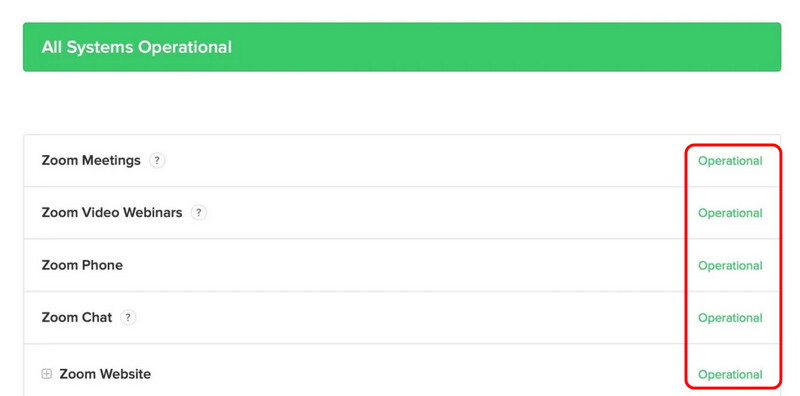The height and width of the screenshot is (396, 800).
Task: Select the Zoom Chat component label
Action: (x=77, y=317)
